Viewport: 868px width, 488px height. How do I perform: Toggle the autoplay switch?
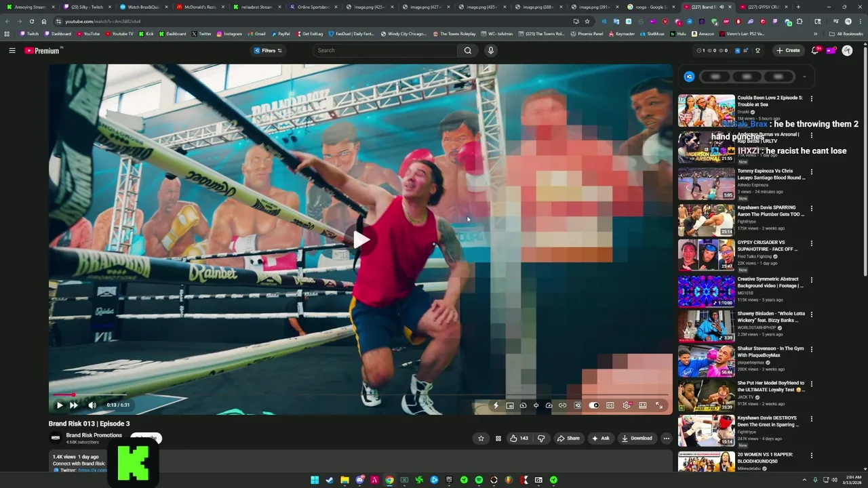point(594,405)
